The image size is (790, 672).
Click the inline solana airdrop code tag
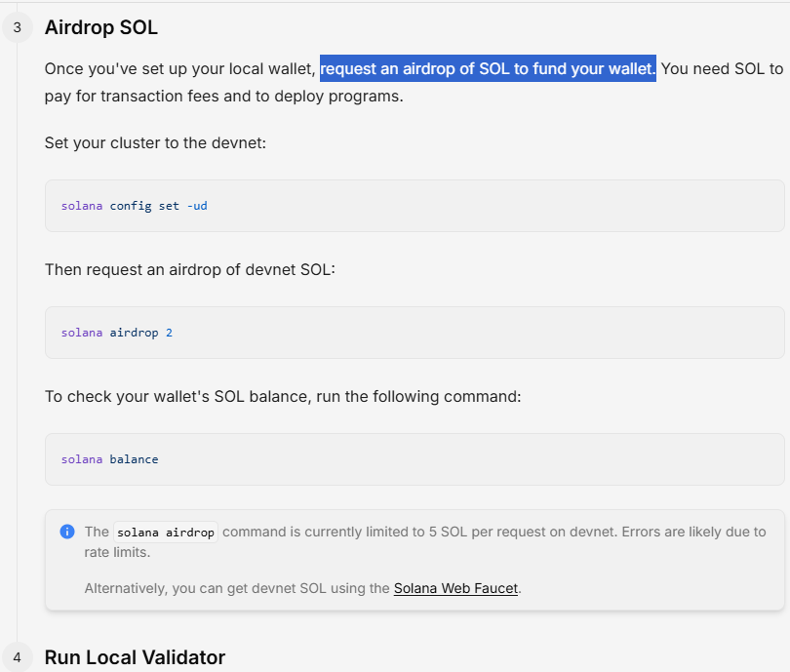coord(166,532)
